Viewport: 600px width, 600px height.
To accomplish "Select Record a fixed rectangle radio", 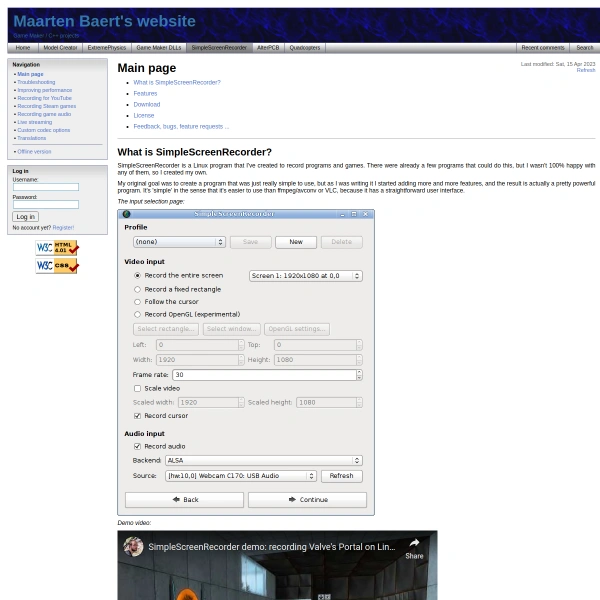I will (137, 290).
